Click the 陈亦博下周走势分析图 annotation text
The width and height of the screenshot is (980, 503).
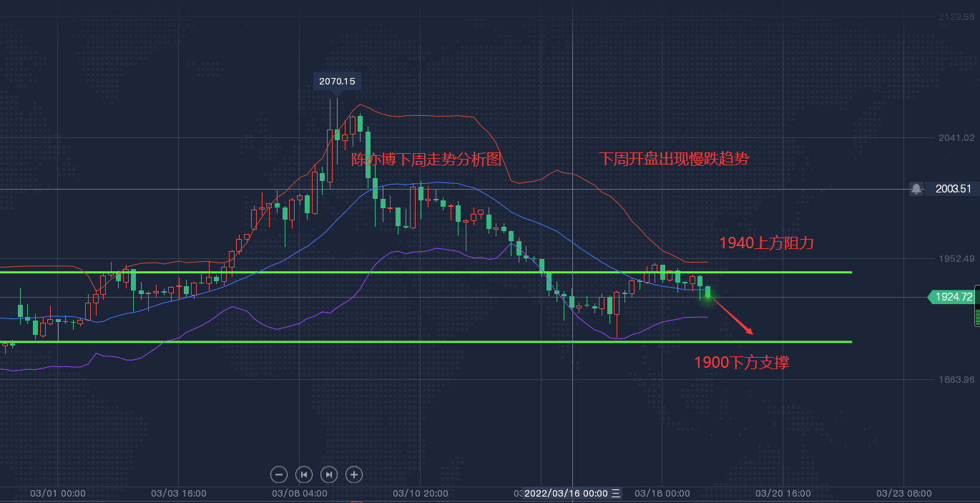coord(426,159)
